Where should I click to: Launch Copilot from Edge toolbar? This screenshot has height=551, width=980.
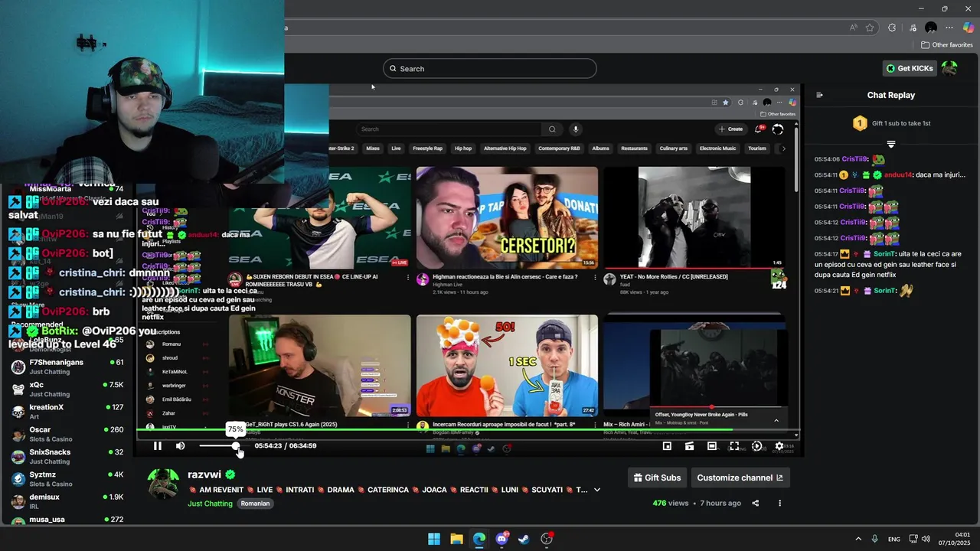pyautogui.click(x=968, y=28)
